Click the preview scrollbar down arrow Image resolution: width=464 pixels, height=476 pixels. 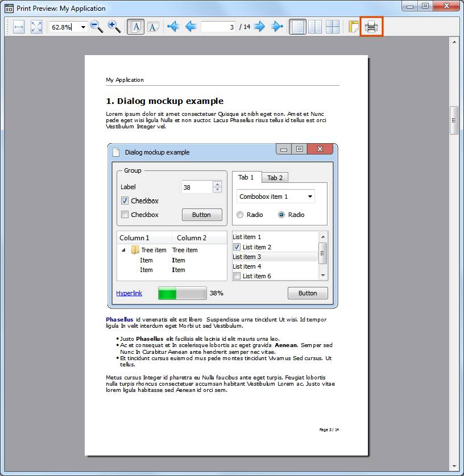pos(454,466)
